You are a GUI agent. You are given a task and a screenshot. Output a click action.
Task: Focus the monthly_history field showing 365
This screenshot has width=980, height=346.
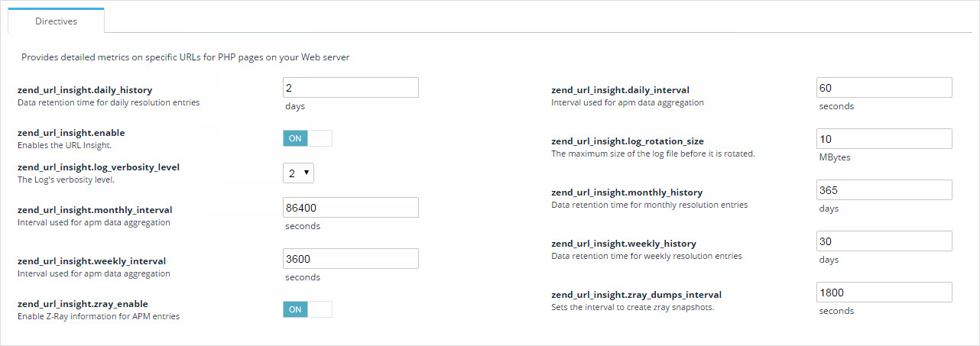tap(884, 190)
